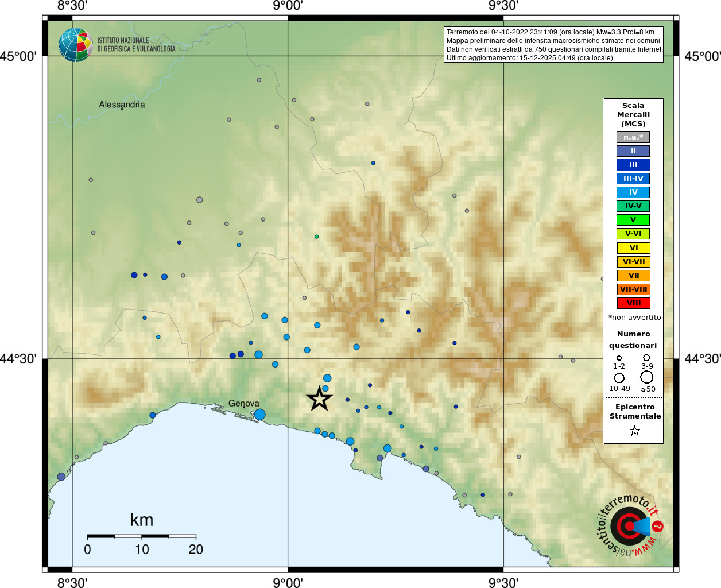This screenshot has height=588, width=721.
Task: Select the V bright-green legend swatch
Action: click(633, 220)
